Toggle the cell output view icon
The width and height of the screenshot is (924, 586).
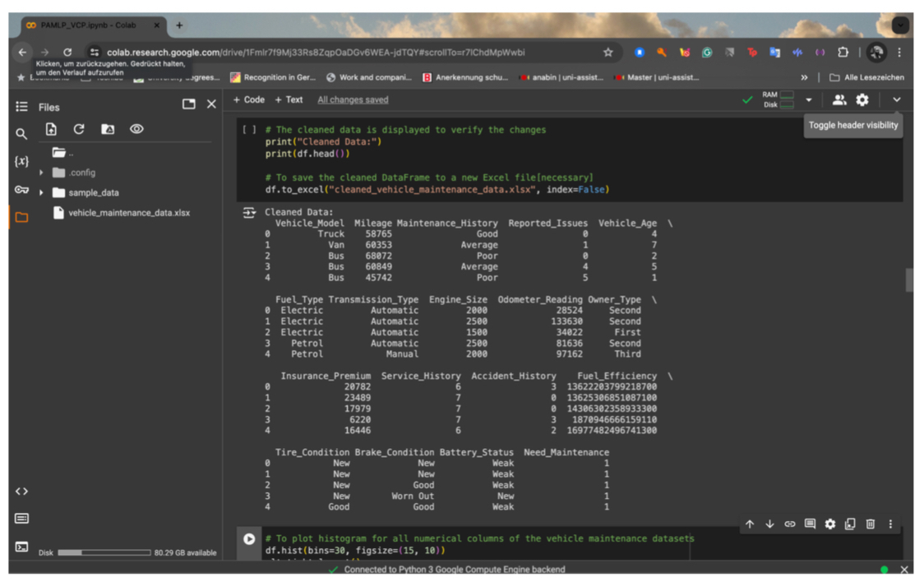click(x=248, y=213)
